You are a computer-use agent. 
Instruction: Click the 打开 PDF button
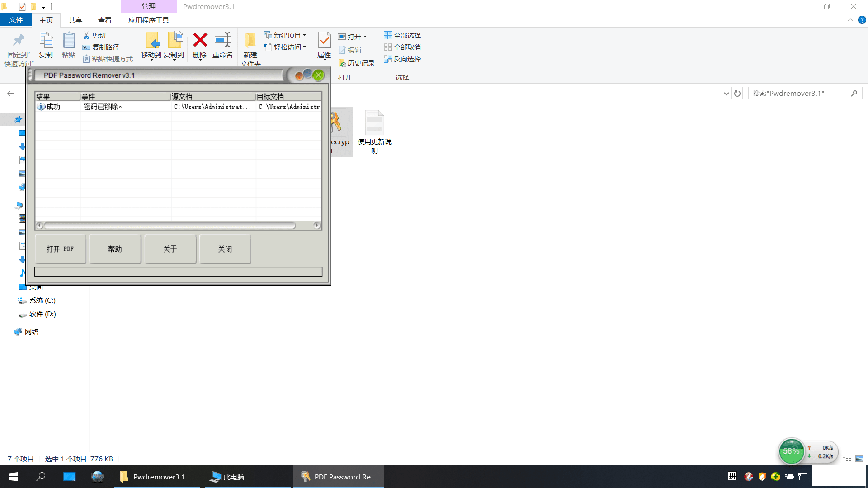(x=60, y=249)
